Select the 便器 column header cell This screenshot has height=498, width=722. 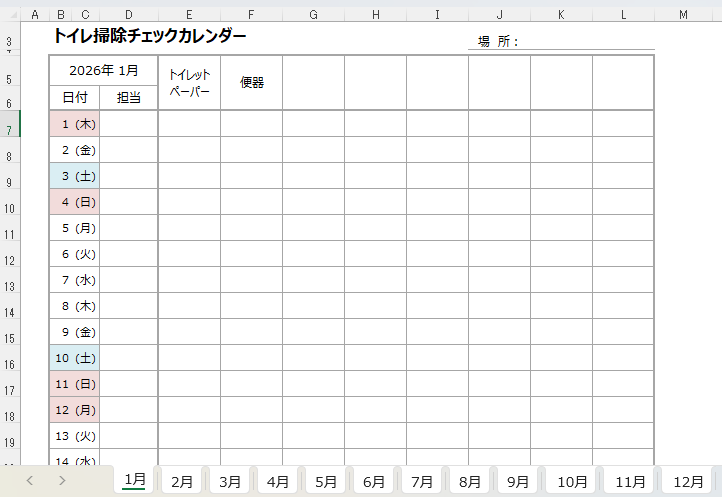[x=252, y=83]
